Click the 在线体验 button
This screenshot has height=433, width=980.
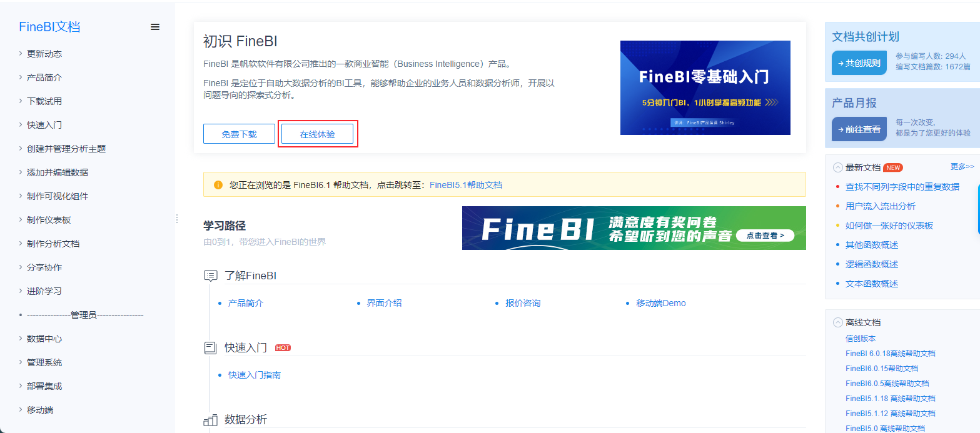317,134
